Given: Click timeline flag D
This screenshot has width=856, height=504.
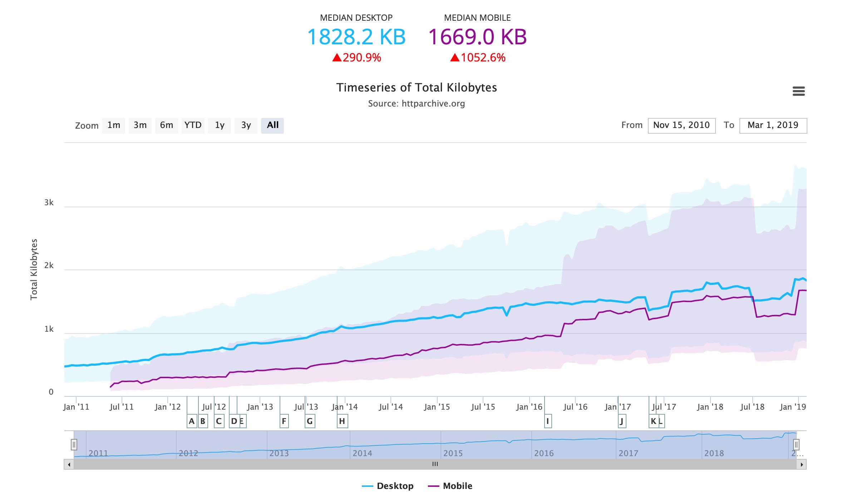Looking at the screenshot, I should 234,421.
